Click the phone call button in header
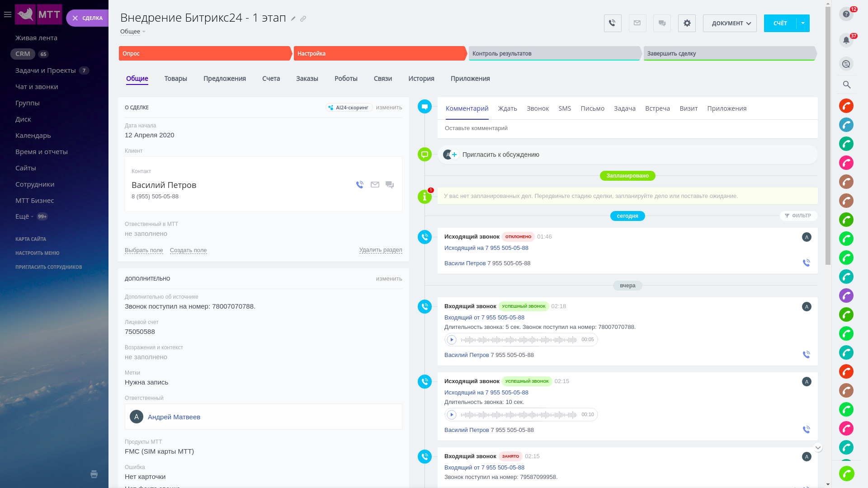Screen dimensions: 868x488 click(x=613, y=23)
